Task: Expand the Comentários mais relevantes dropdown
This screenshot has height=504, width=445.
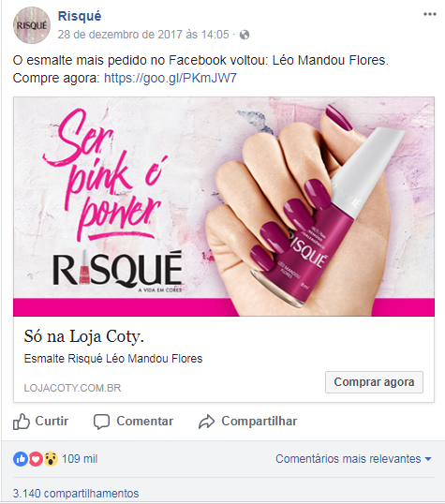Action: [353, 459]
